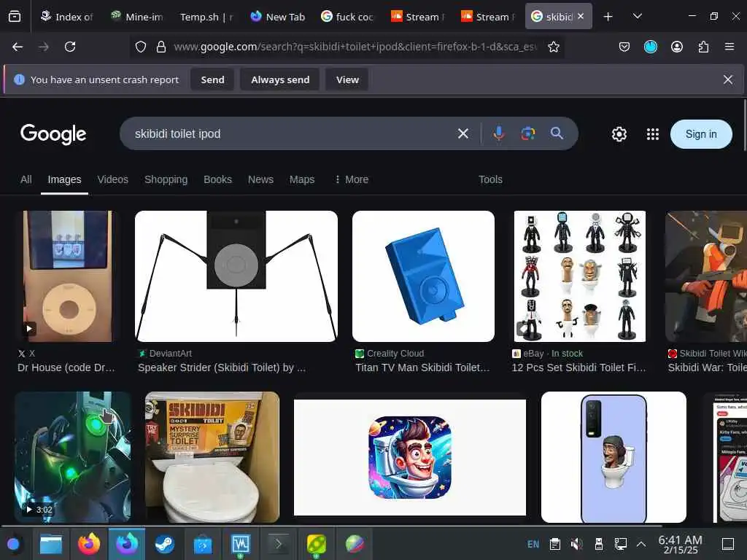Go back with the browser back arrow
The width and height of the screenshot is (747, 560).
[x=18, y=47]
